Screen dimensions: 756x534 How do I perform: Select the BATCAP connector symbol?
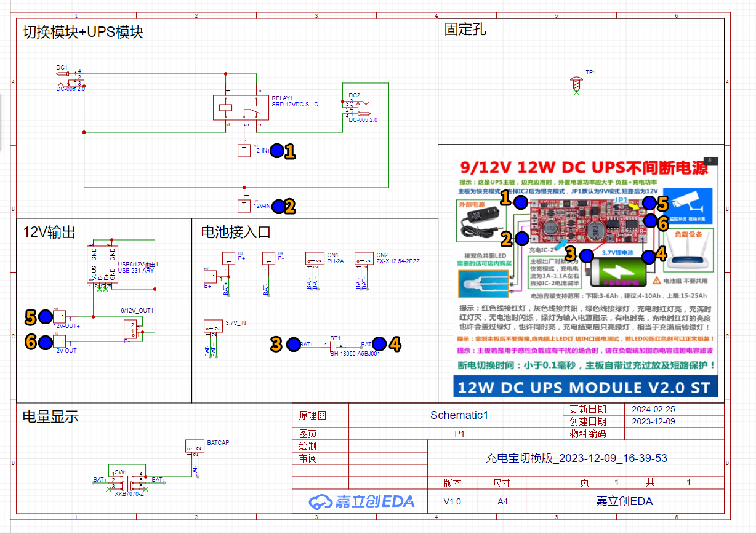point(195,447)
